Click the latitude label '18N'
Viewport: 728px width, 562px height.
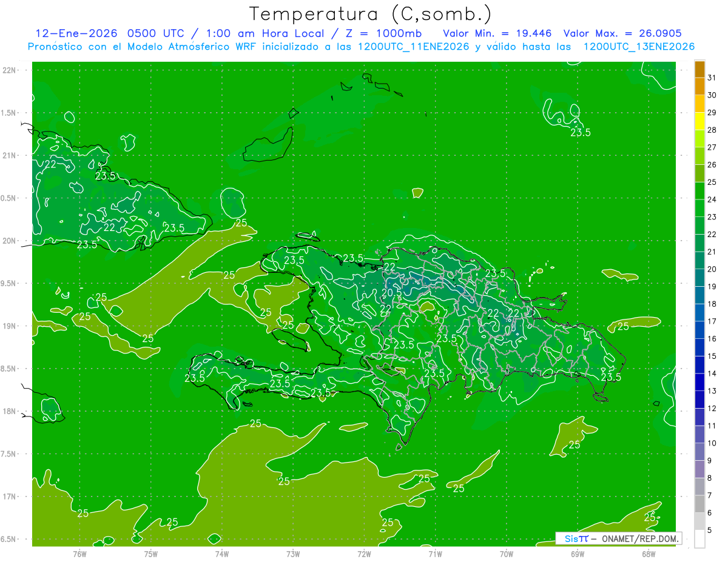click(9, 411)
